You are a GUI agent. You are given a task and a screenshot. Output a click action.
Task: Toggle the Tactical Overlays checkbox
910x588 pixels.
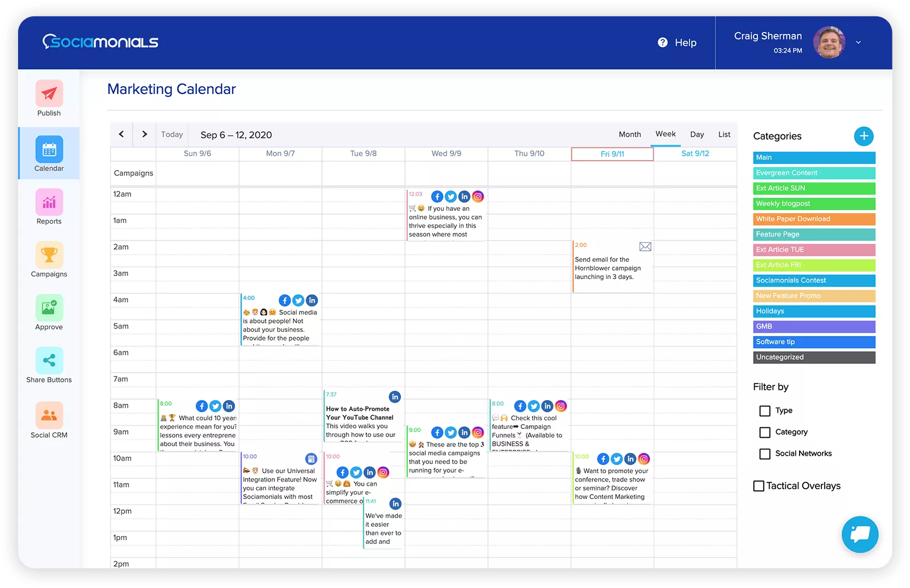(759, 486)
